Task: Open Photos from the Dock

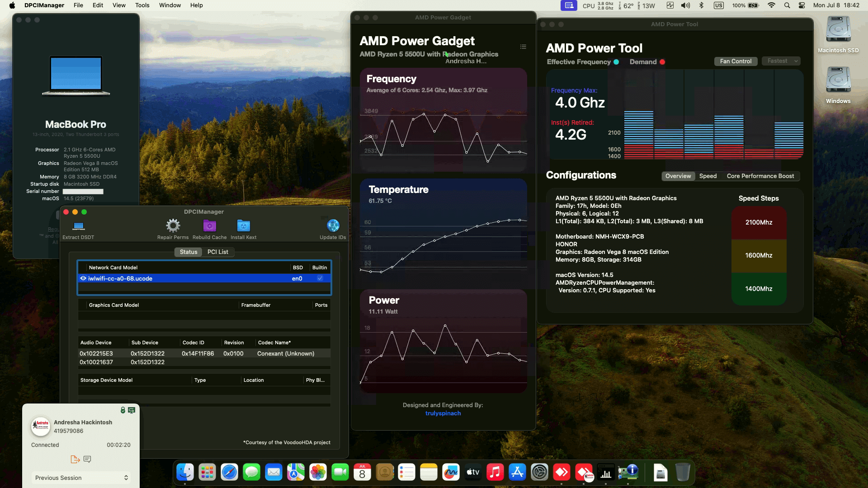Action: [x=318, y=473]
